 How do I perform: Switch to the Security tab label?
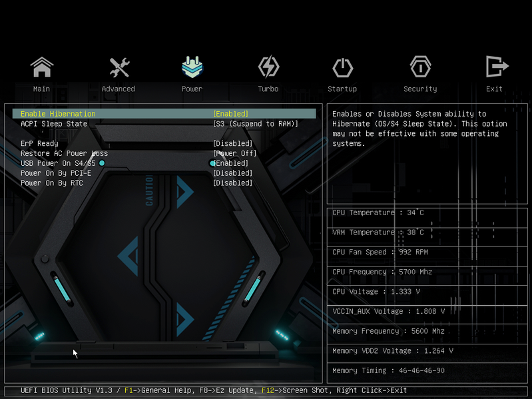420,89
